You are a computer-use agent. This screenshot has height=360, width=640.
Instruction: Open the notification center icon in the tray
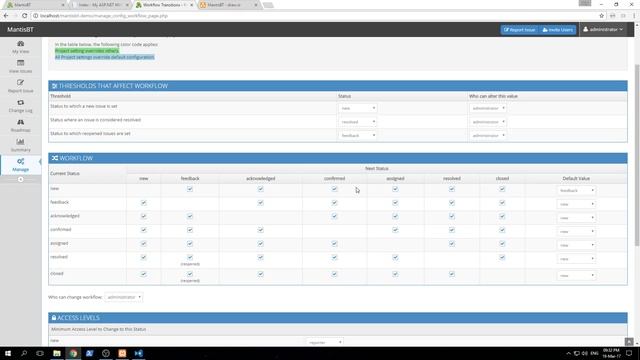tap(629, 353)
